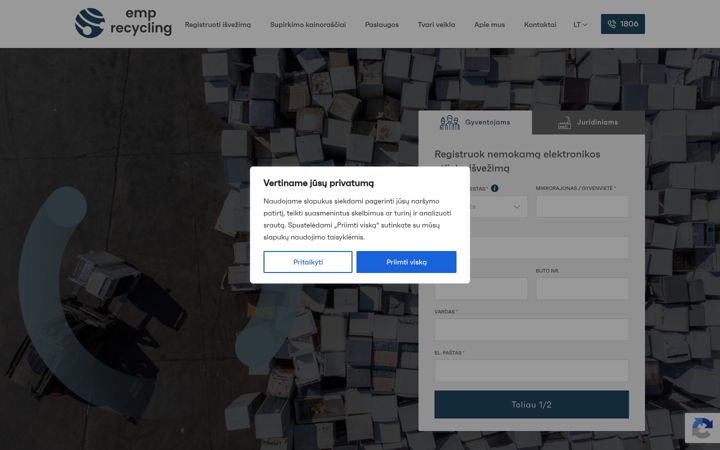This screenshot has width=720, height=450.
Task: Open Apie mus menu item
Action: [x=489, y=25]
